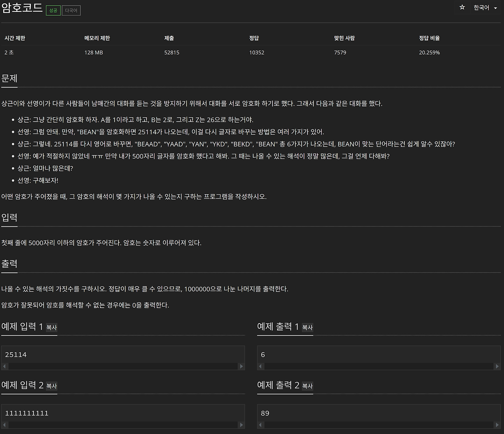Click the left scroll arrow under 예제 입력 1

coord(4,366)
